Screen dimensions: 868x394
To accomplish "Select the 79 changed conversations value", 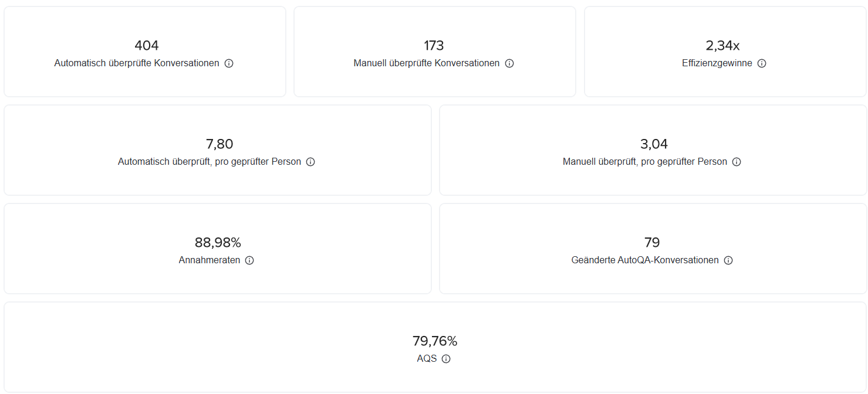I will 652,243.
